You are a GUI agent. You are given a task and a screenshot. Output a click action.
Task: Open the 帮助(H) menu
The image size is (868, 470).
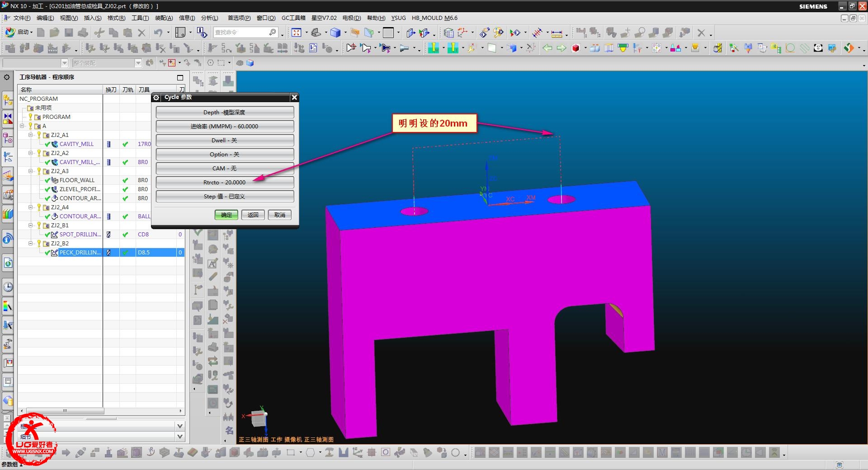[x=376, y=18]
